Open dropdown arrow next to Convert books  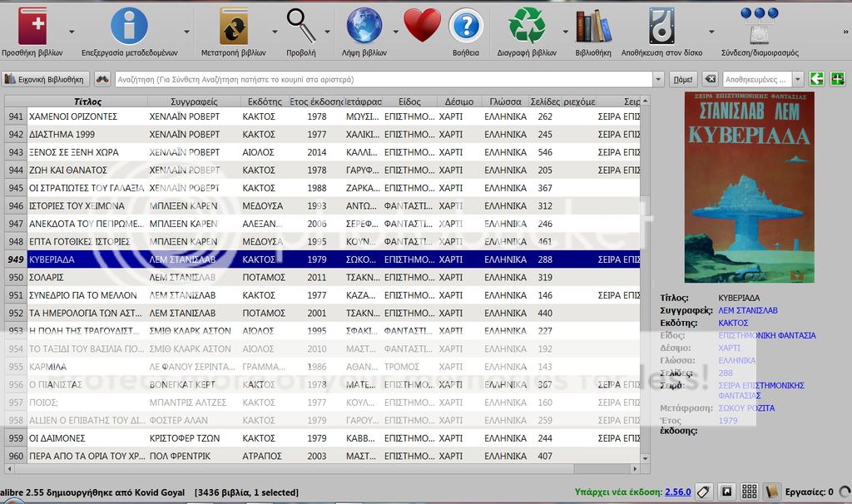click(x=275, y=32)
